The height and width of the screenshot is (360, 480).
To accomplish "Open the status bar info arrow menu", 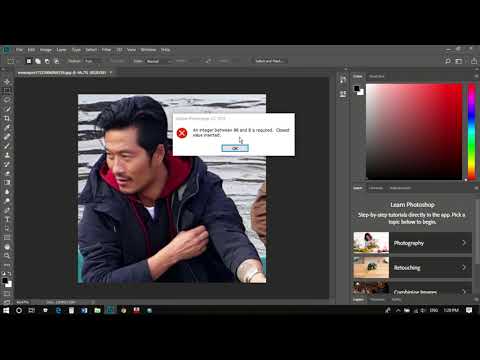I will click(x=93, y=302).
